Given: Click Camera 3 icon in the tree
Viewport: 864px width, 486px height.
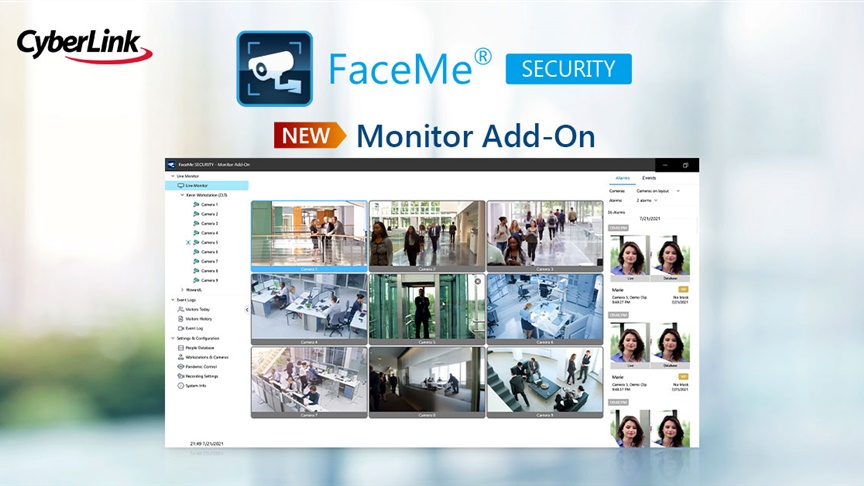Looking at the screenshot, I should click(196, 223).
